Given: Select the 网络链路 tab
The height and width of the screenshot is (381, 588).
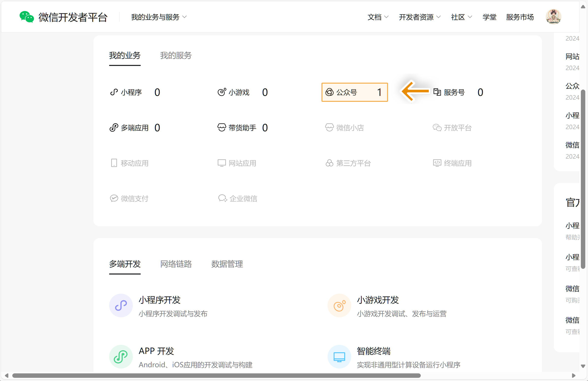Looking at the screenshot, I should [176, 264].
